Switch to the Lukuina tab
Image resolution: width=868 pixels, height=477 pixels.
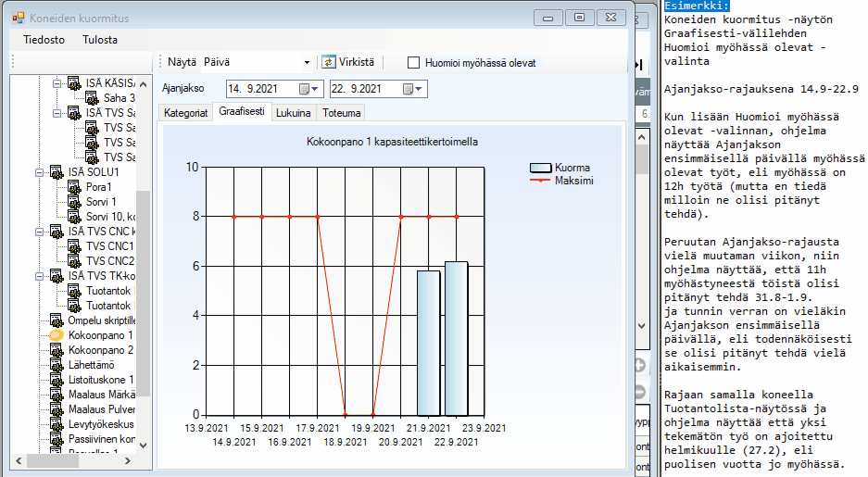(x=293, y=113)
